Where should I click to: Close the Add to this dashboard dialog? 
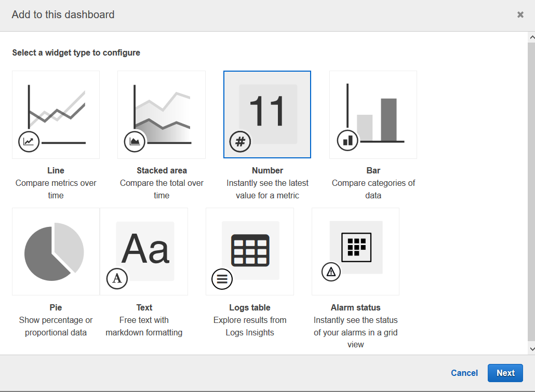tap(520, 15)
